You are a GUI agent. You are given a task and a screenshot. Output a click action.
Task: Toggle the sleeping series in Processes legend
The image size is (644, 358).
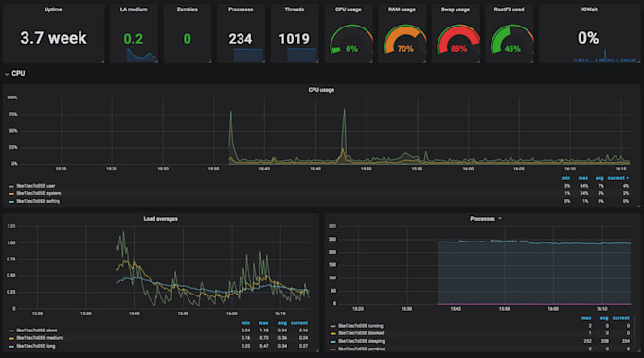(362, 341)
